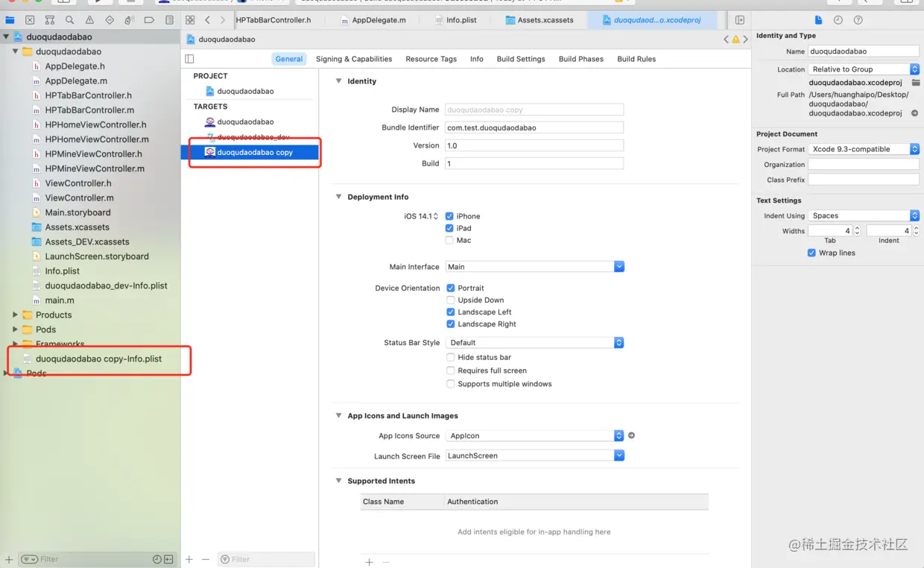924x568 pixels.
Task: Open Launch Screen File dropdown
Action: (535, 455)
